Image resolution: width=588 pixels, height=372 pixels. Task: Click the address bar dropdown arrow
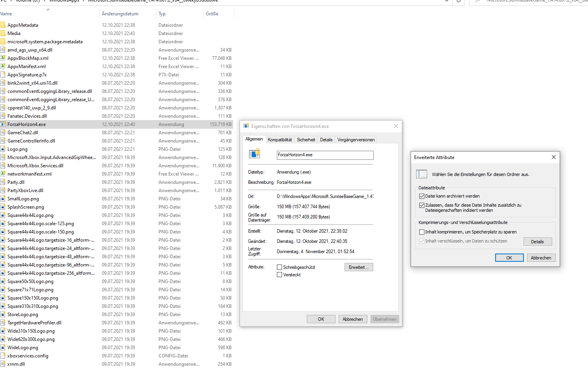(x=447, y=1)
